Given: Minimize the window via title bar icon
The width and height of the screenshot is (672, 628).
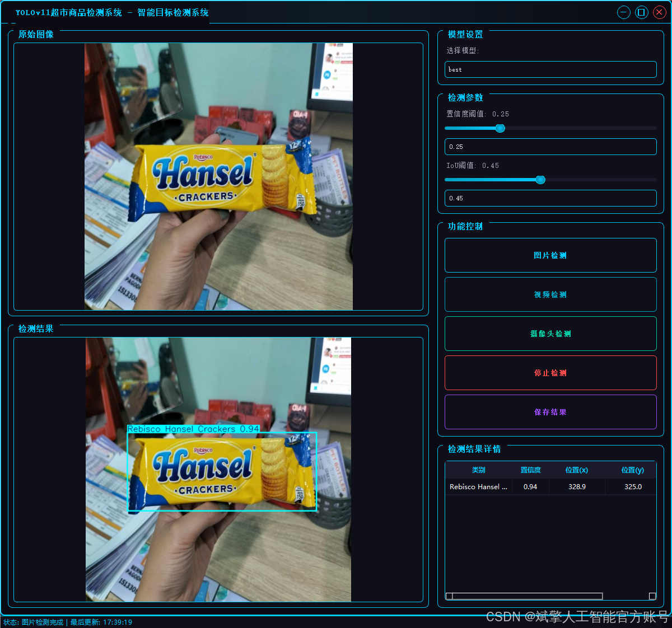Looking at the screenshot, I should click(624, 12).
